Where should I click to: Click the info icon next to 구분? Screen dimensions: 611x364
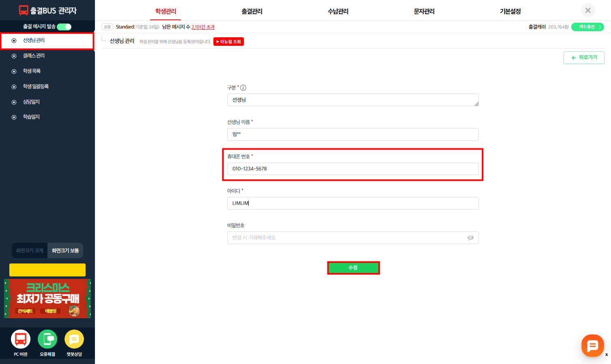(243, 88)
